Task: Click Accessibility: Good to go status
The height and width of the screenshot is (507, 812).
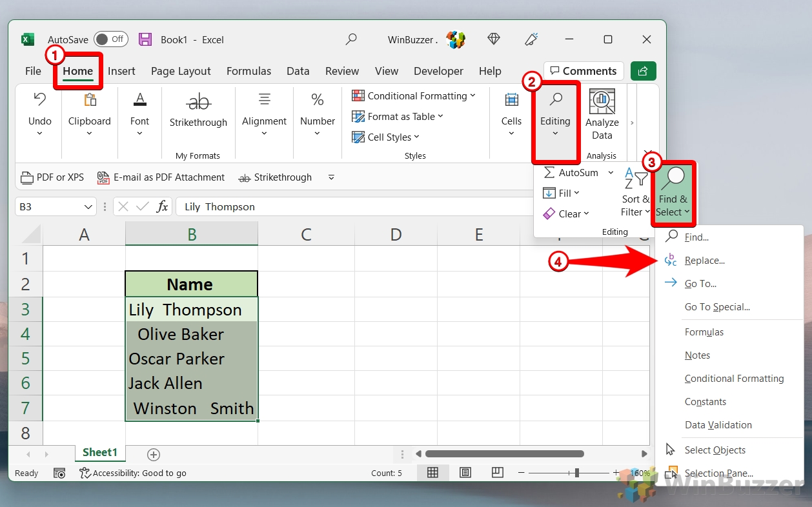Action: tap(133, 473)
